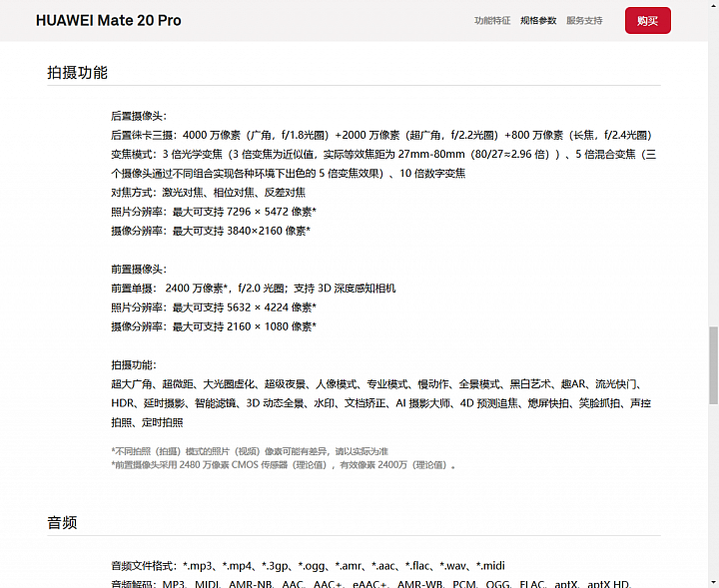Image resolution: width=719 pixels, height=588 pixels.
Task: Click the 后置徕卡三摄 4000 万像素 line
Action: tap(381, 135)
